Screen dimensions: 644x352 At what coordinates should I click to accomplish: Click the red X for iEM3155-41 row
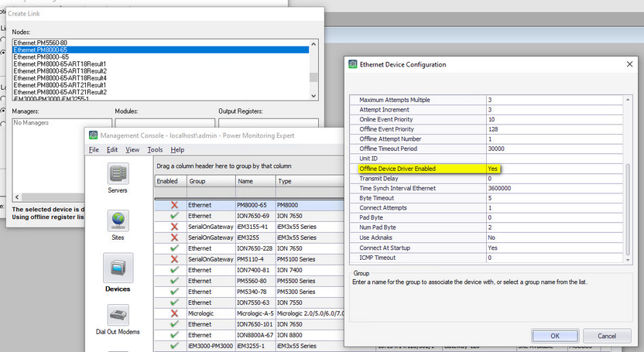[175, 227]
